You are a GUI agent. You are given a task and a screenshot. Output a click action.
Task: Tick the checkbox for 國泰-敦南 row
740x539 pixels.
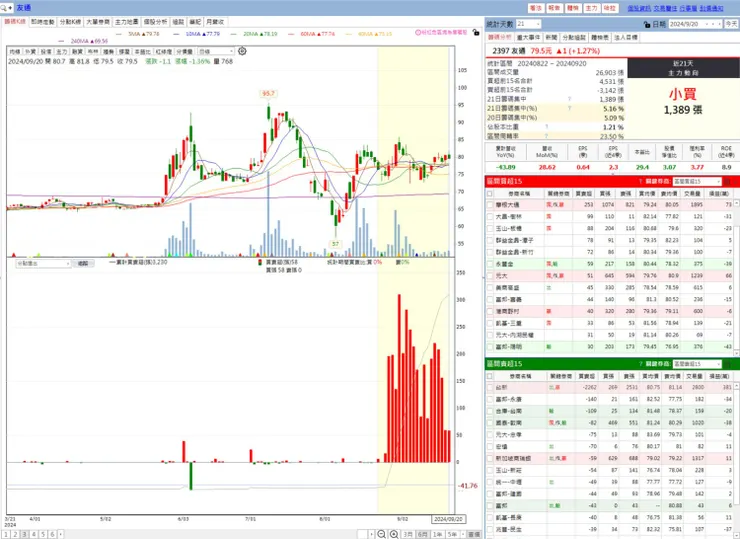490,423
